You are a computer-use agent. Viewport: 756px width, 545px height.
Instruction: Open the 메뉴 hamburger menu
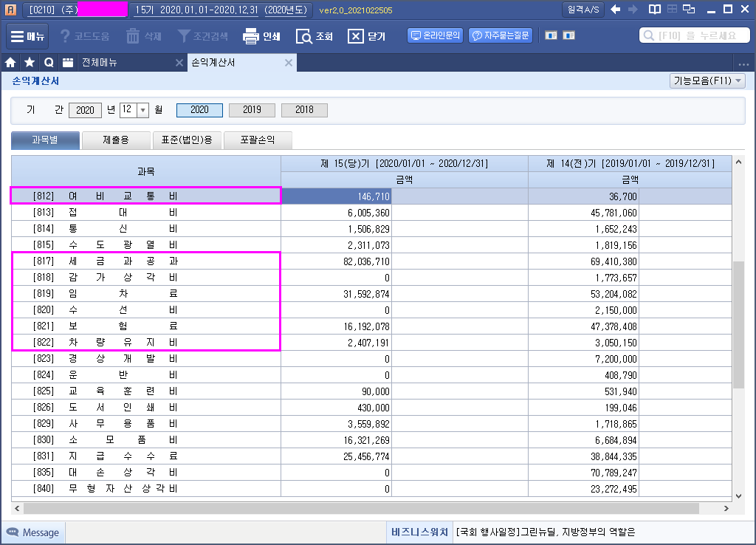27,36
